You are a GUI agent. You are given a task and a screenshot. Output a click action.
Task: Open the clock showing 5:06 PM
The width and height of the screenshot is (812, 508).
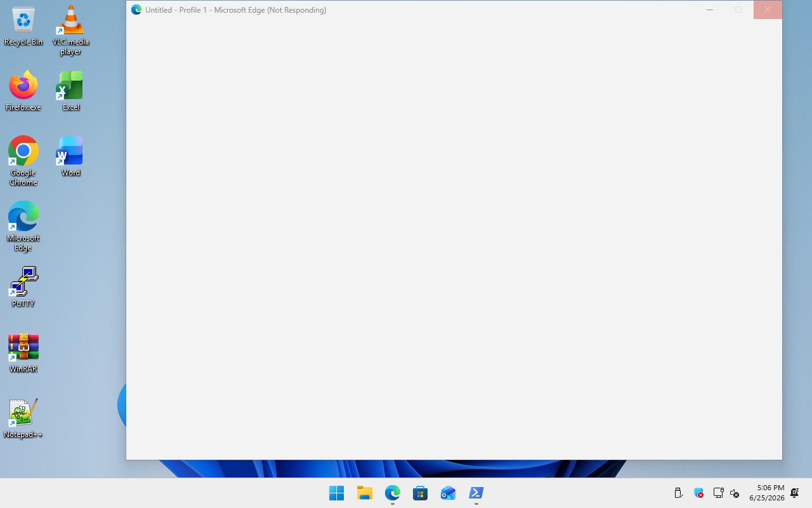click(767, 493)
